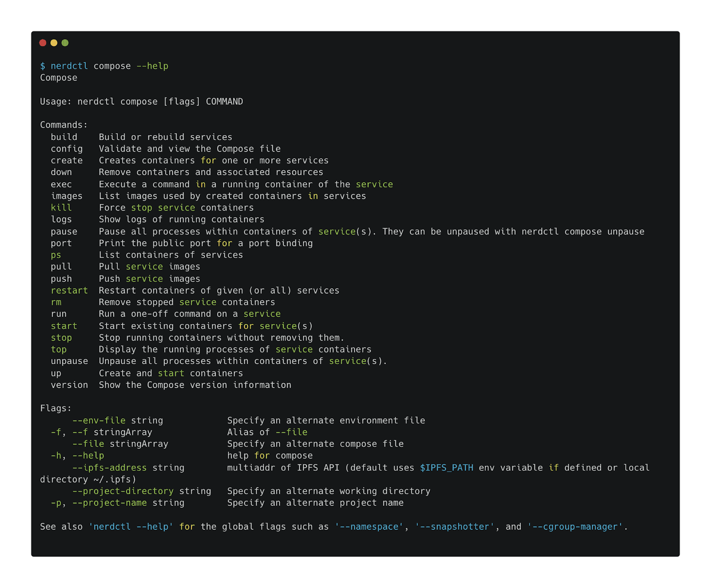
Task: Click 'Remove containers and associated resources' description
Action: pyautogui.click(x=211, y=172)
